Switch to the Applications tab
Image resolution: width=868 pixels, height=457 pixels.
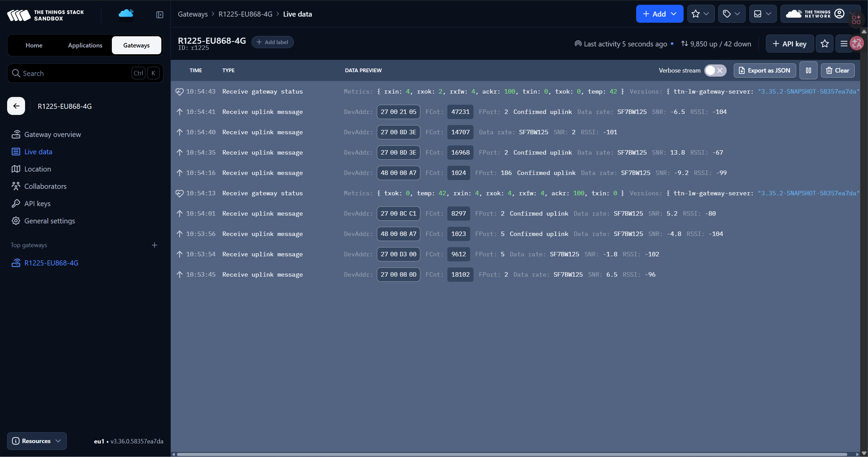coord(85,45)
